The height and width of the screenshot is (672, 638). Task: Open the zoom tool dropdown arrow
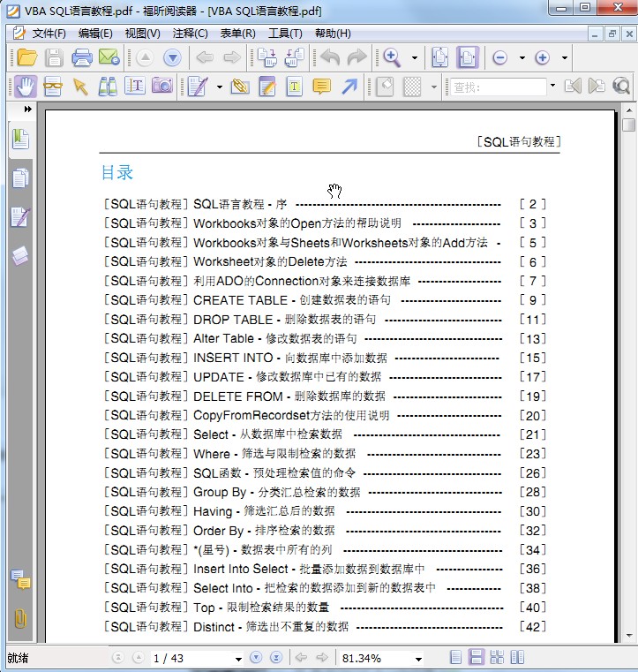415,58
